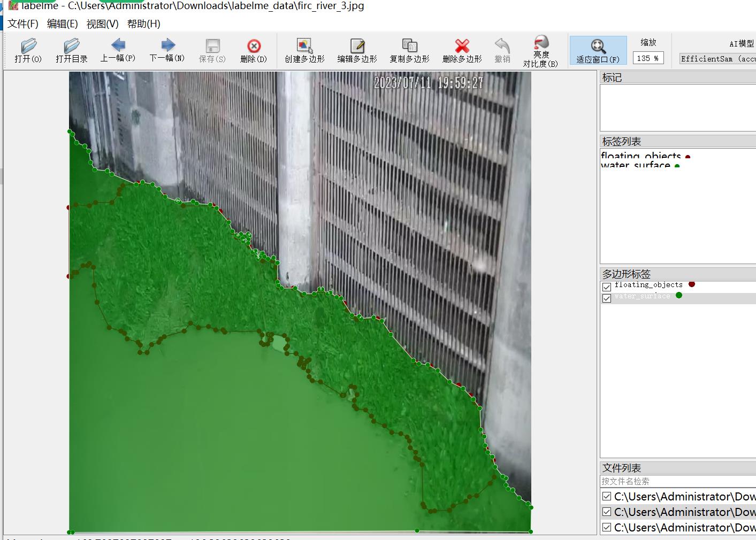Toggle checkbox of first file in file list
Viewport: 756px width, 540px height.
pyautogui.click(x=607, y=497)
